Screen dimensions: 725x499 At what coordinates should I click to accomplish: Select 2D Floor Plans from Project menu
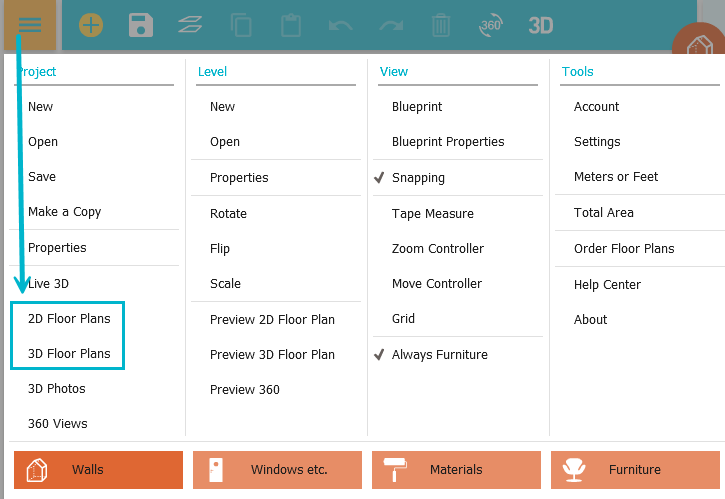(69, 319)
